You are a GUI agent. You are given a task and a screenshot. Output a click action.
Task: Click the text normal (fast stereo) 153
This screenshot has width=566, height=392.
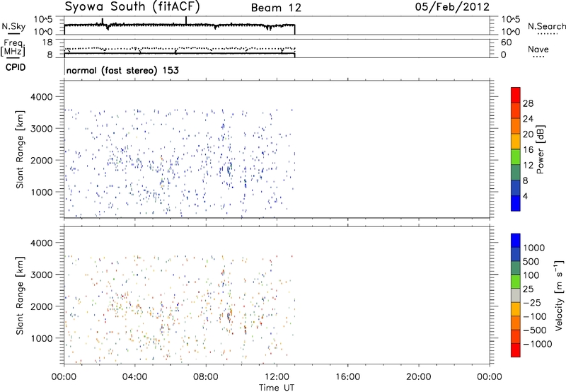[122, 70]
